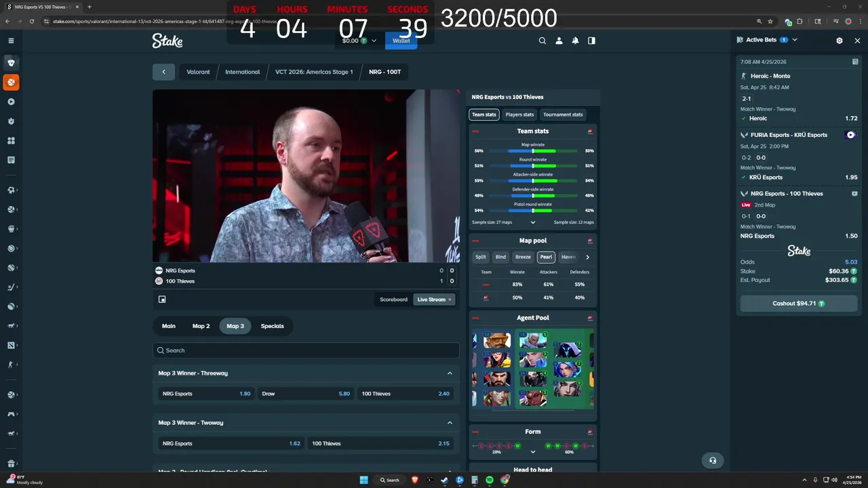Open the Main markets tab
868x488 pixels.
coord(169,326)
